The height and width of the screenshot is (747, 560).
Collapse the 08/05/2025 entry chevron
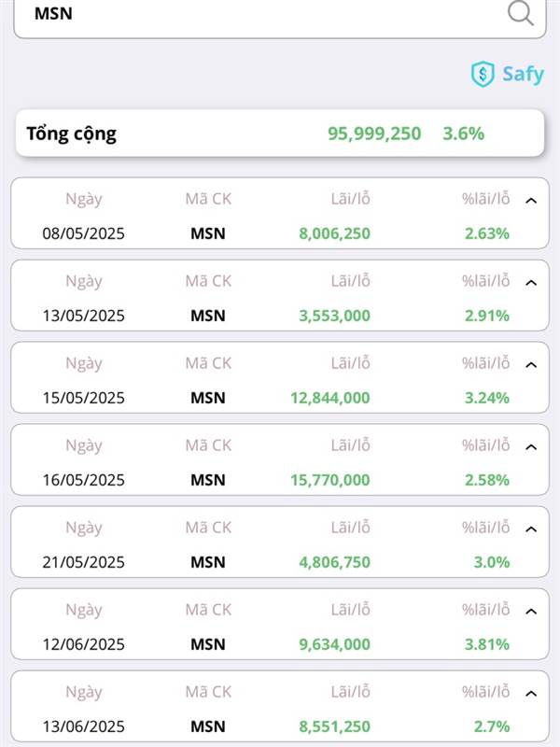click(531, 201)
